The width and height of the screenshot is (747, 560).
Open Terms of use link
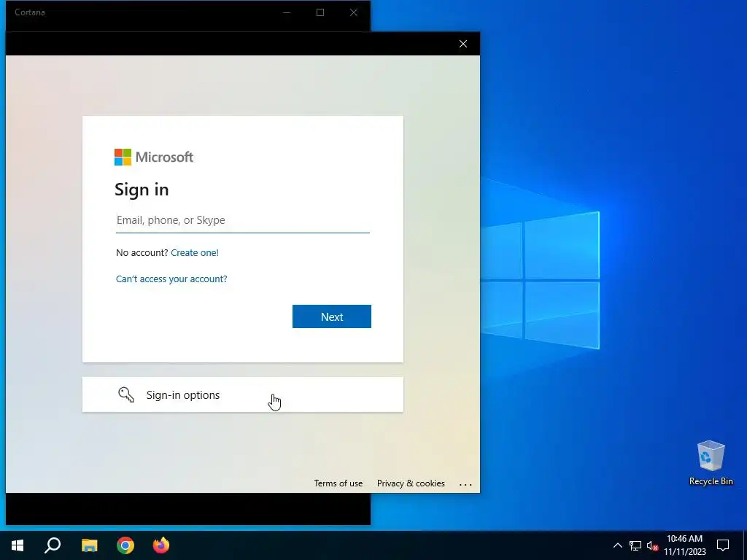(x=338, y=483)
